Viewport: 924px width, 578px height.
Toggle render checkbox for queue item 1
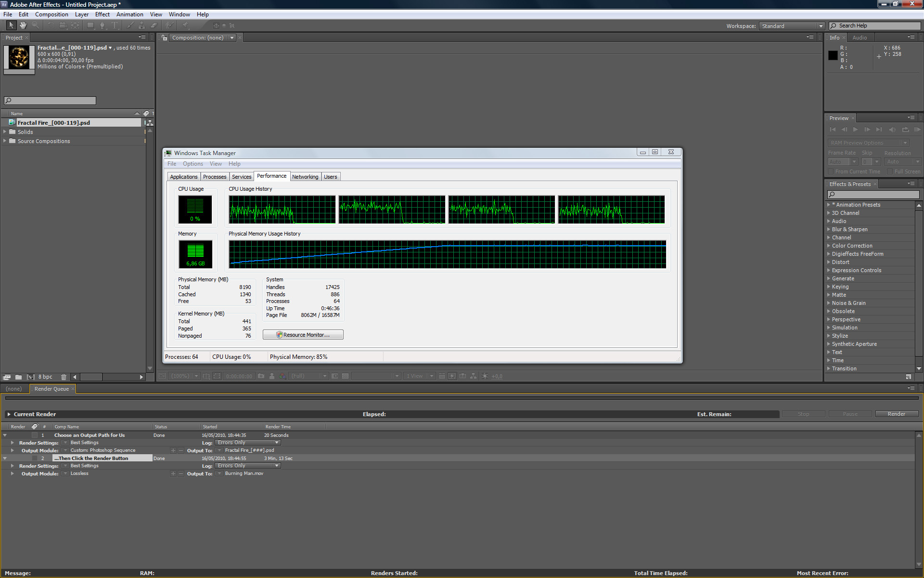tap(35, 435)
